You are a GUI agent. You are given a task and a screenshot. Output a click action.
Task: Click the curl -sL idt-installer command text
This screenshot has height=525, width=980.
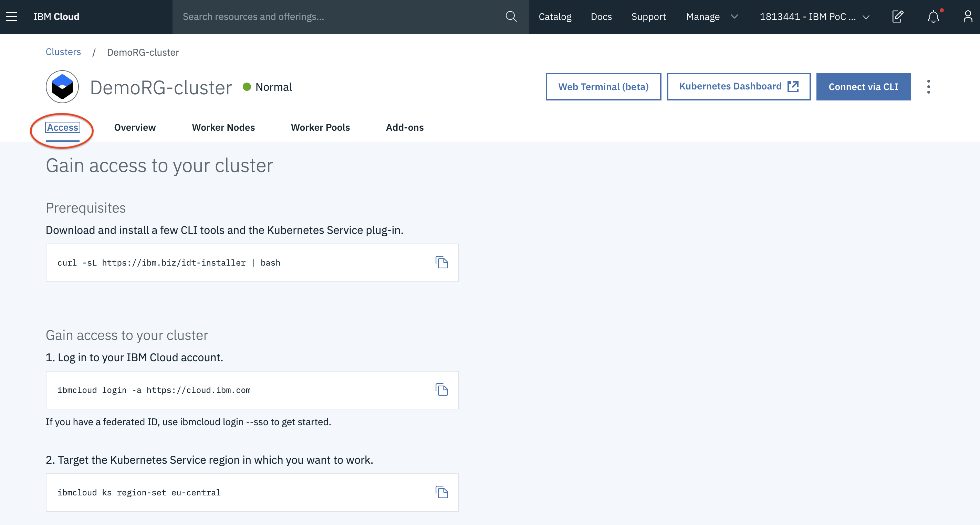tap(169, 263)
